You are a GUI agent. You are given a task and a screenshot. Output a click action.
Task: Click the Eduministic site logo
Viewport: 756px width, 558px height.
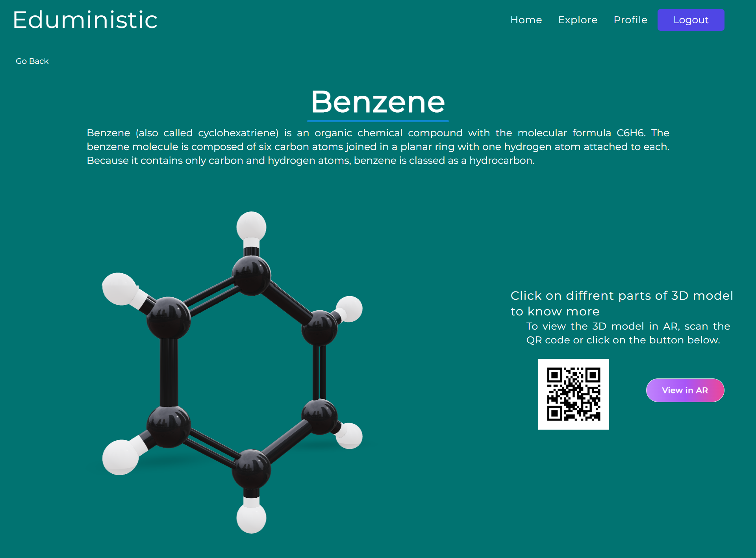pos(85,20)
